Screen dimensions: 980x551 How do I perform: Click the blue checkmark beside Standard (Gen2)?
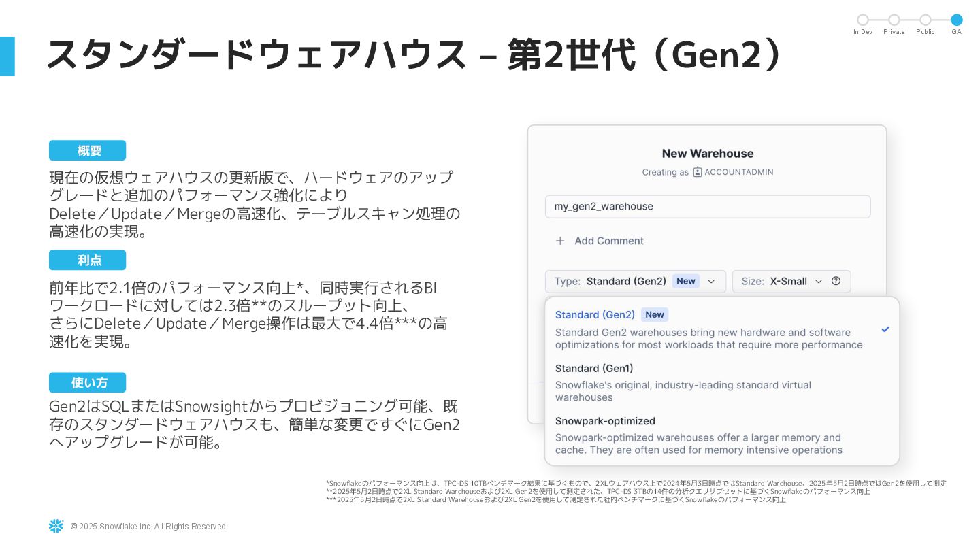885,329
